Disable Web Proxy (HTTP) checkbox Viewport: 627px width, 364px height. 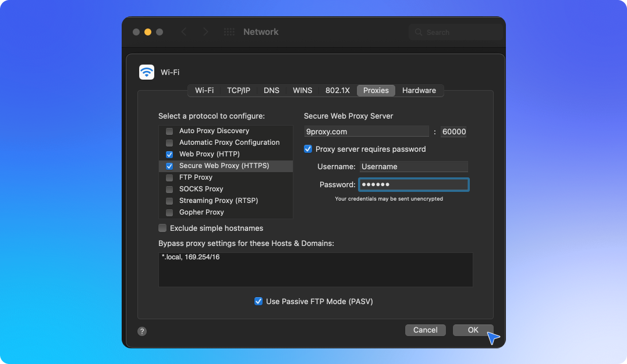pos(169,155)
